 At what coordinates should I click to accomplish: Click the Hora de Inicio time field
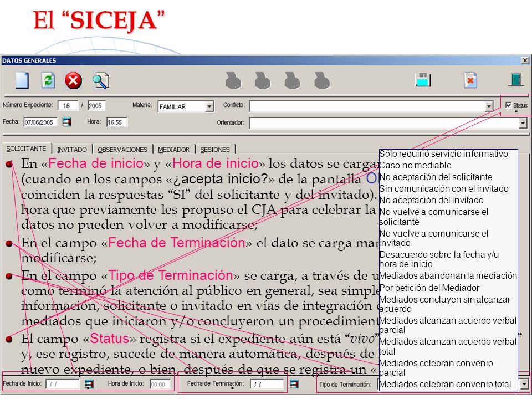160,385
